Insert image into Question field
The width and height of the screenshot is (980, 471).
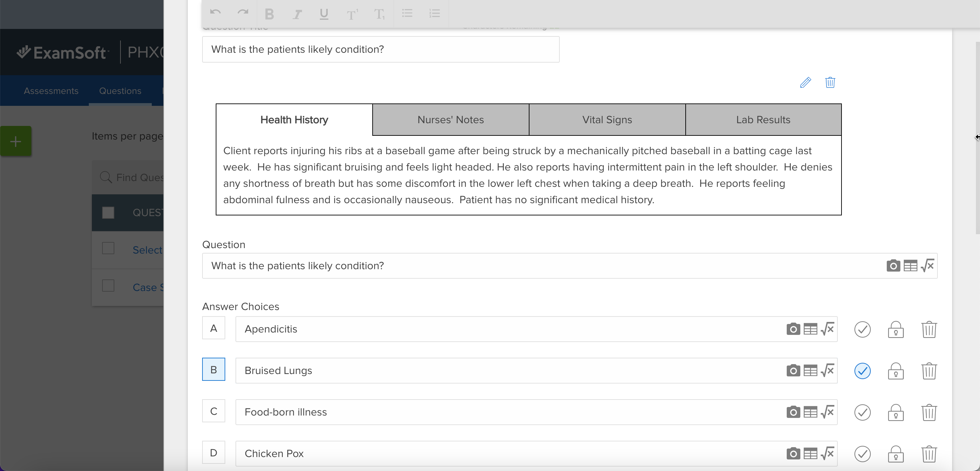click(893, 265)
